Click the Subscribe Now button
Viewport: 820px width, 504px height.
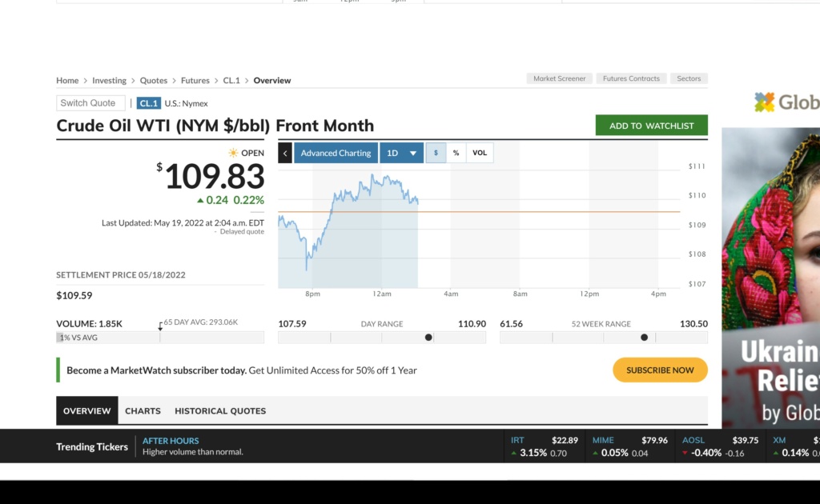point(660,370)
